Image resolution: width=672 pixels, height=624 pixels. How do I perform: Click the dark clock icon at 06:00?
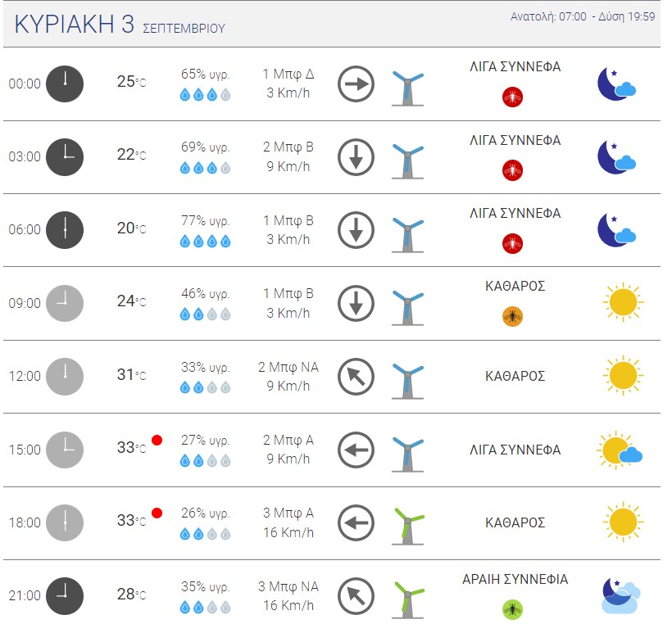tap(65, 230)
